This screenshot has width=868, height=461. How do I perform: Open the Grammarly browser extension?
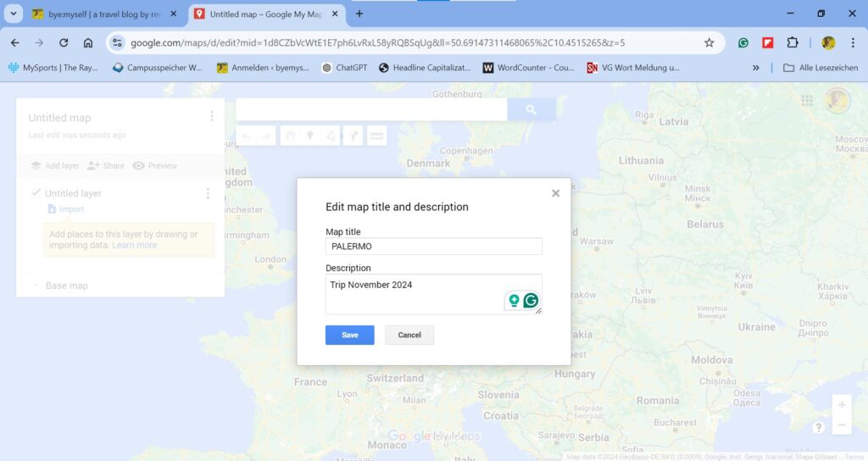(743, 42)
